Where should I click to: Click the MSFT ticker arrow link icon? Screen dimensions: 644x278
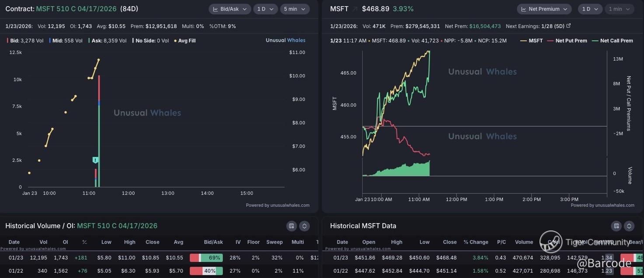coord(355,9)
